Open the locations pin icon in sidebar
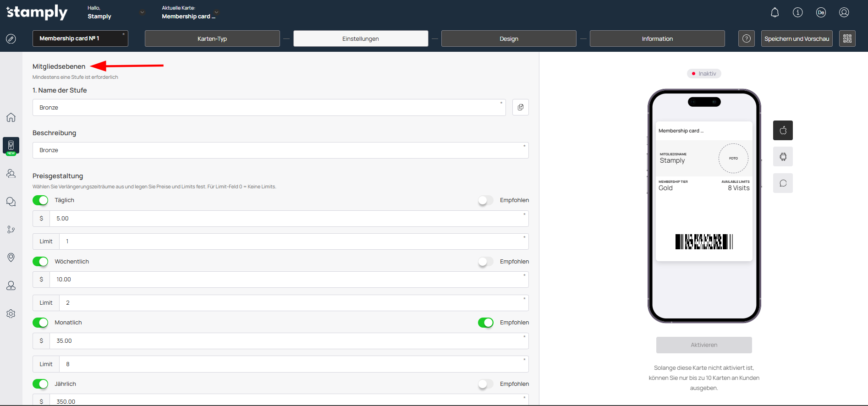This screenshot has width=868, height=406. point(11,258)
